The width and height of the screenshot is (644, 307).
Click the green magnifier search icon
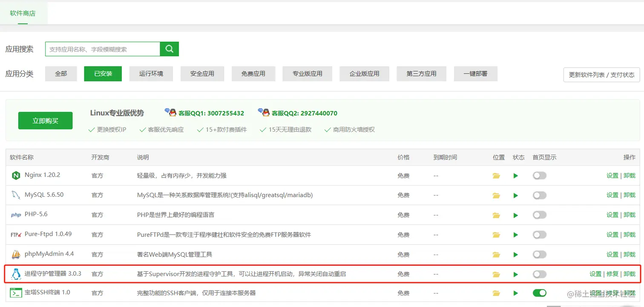pyautogui.click(x=170, y=49)
